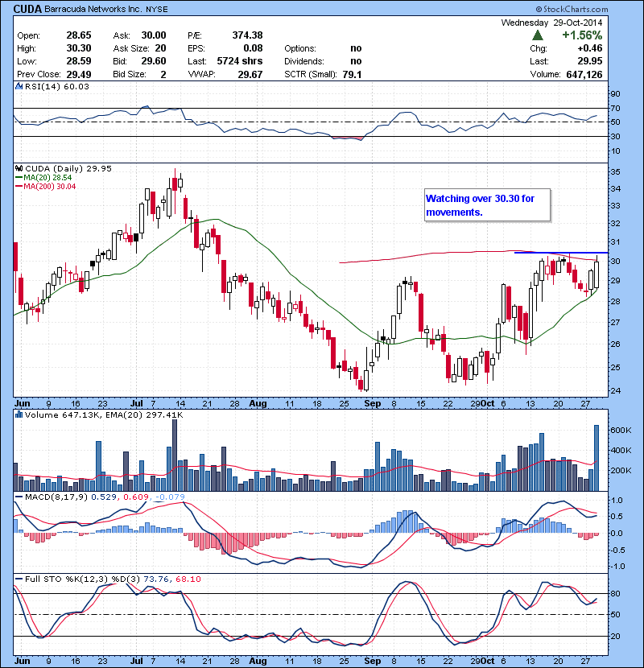Click the RSI 70 overbought axis label
Screen dimensions: 644x668
[x=616, y=108]
